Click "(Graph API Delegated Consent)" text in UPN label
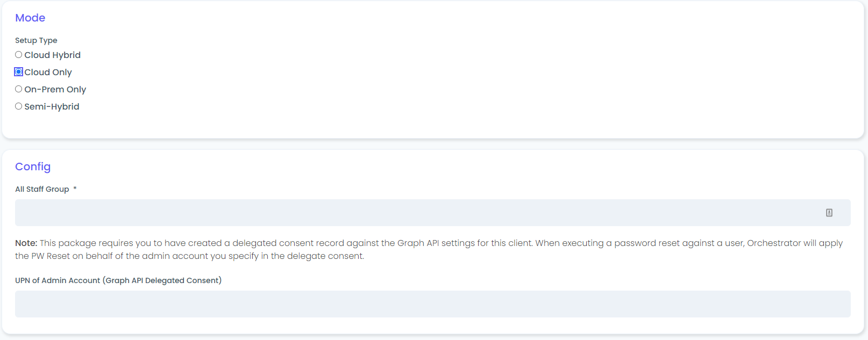The height and width of the screenshot is (340, 868). pyautogui.click(x=162, y=280)
